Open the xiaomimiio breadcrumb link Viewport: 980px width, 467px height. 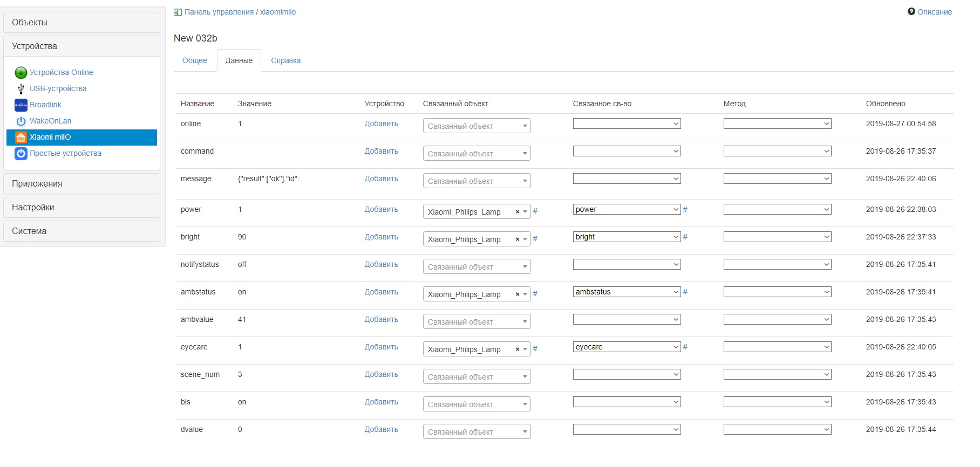278,12
